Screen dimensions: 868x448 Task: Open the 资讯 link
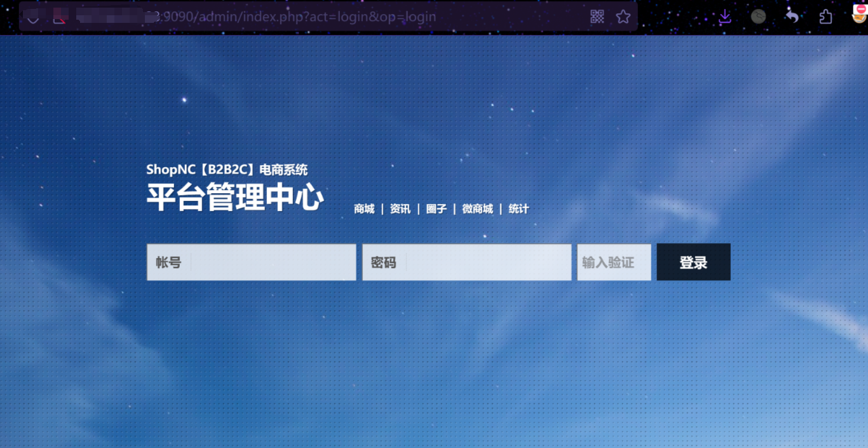[x=400, y=209]
